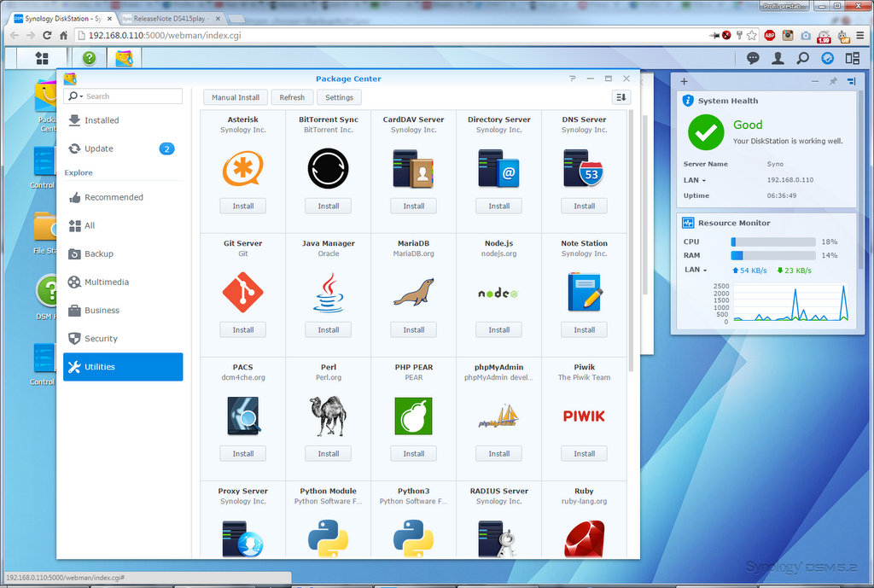The width and height of the screenshot is (874, 588).
Task: Select the Security category
Action: (123, 339)
